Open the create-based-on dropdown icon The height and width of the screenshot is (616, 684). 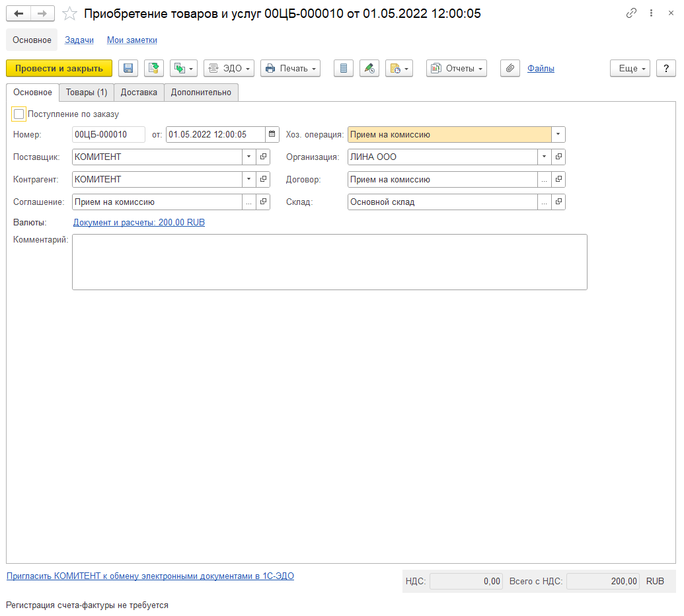pyautogui.click(x=184, y=69)
